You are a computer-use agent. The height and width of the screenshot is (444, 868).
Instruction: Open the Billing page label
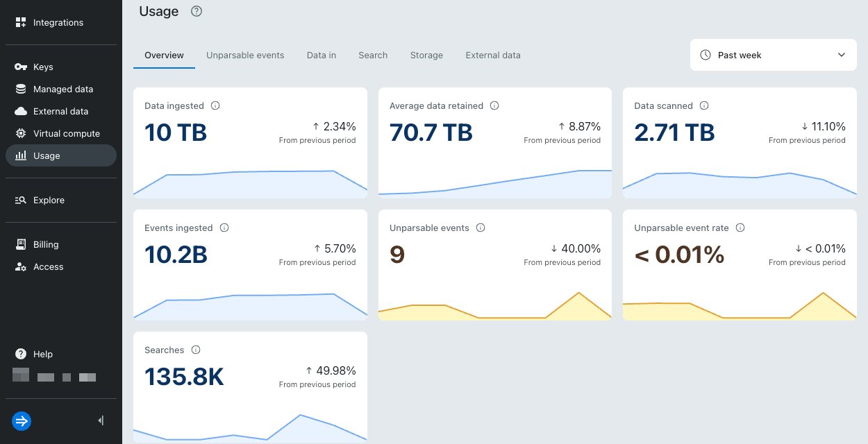[46, 244]
